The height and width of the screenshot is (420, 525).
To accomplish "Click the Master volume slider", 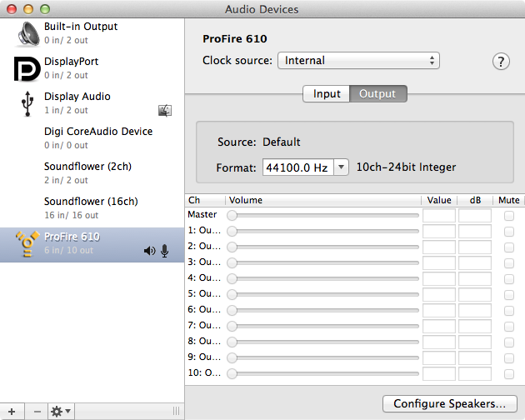I will 322,215.
